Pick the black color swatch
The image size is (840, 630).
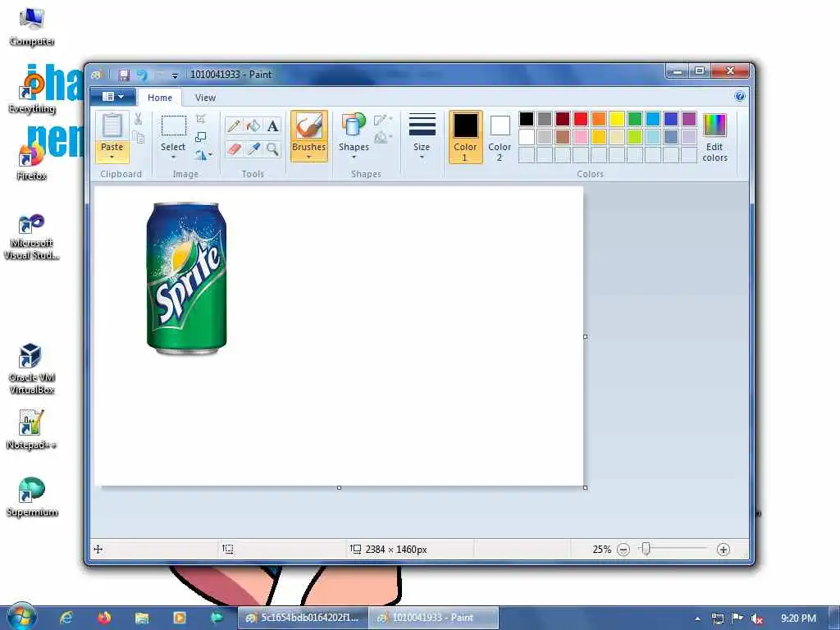coord(527,119)
